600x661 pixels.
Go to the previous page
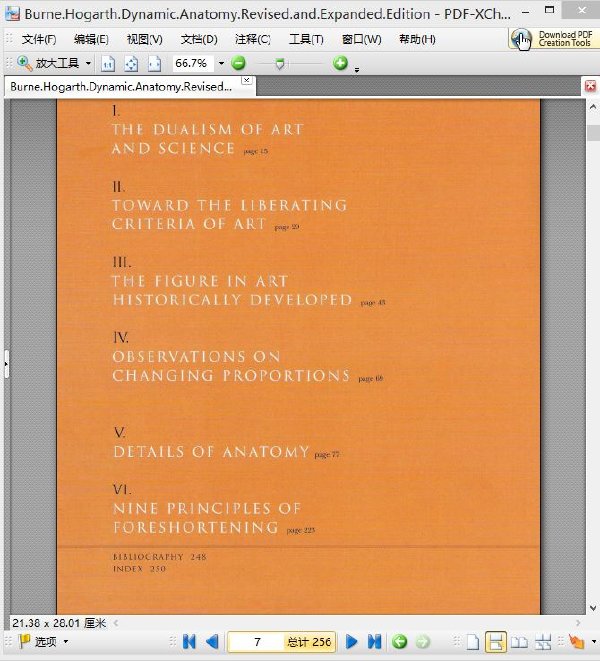212,642
